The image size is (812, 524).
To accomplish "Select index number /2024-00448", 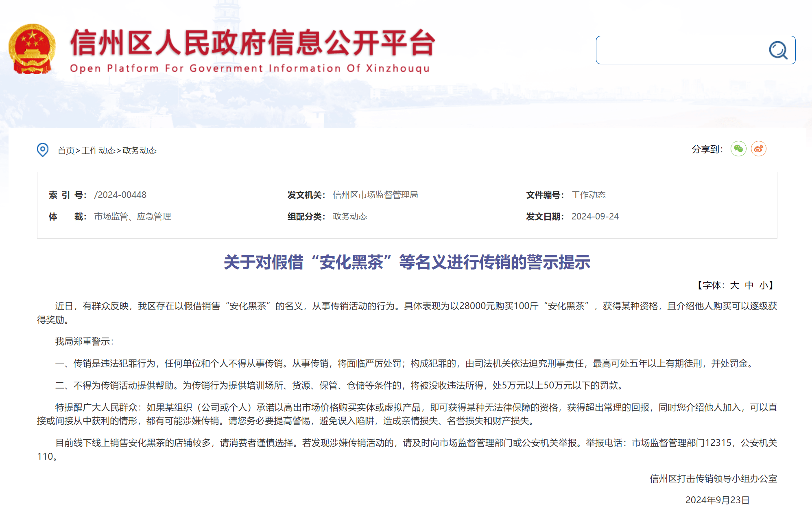I will 120,195.
